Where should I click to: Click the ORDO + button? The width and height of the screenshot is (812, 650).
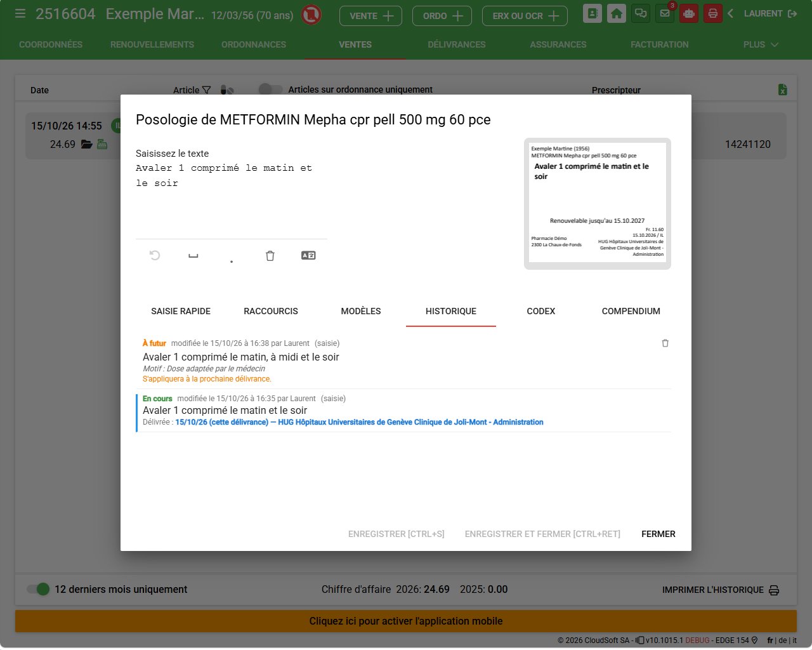(x=442, y=16)
